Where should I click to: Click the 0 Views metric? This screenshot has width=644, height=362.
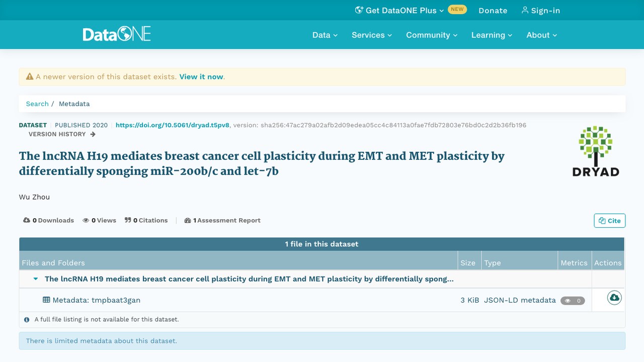point(100,220)
